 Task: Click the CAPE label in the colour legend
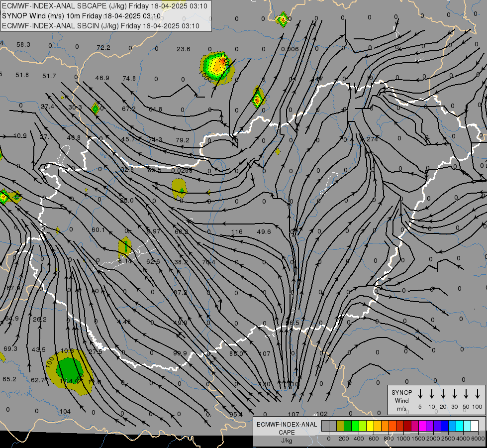coord(287,433)
